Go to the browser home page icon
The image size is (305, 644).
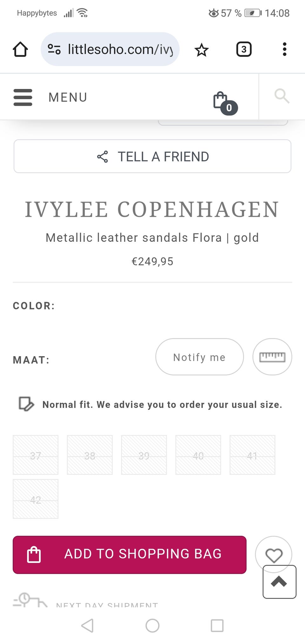pyautogui.click(x=20, y=50)
